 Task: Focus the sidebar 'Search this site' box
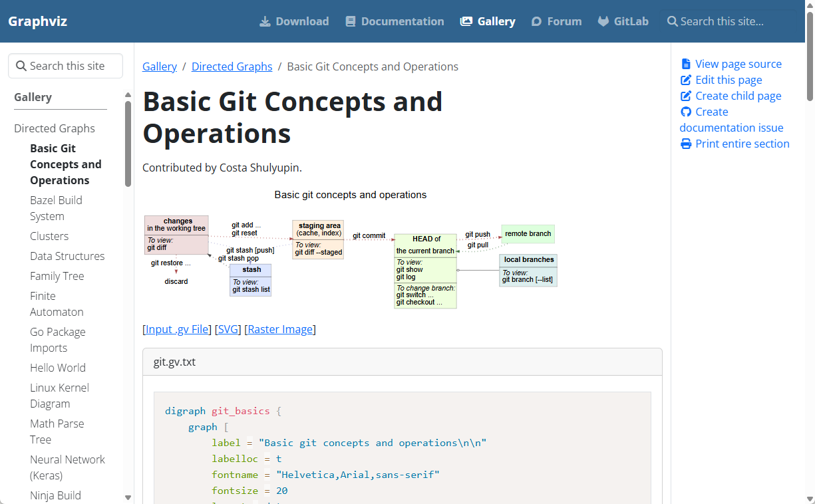coord(65,66)
